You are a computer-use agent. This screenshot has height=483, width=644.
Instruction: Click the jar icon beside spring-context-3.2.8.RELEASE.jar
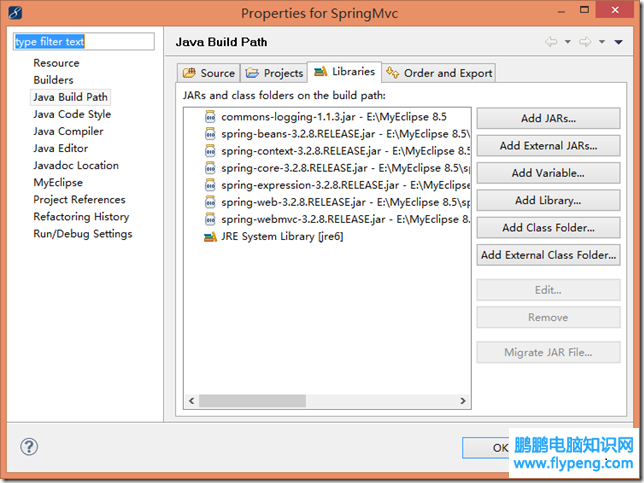(210, 151)
